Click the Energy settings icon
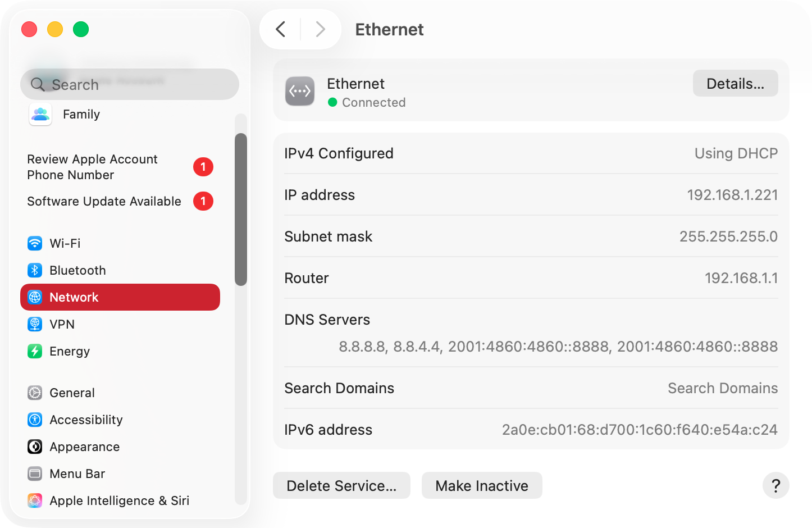The height and width of the screenshot is (528, 812). [x=35, y=351]
